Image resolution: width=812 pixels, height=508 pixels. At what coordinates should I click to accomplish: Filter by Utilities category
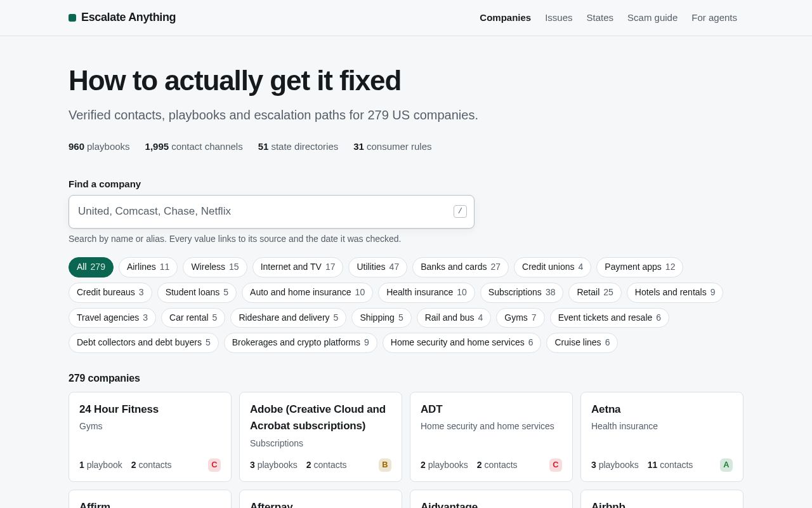click(x=377, y=267)
